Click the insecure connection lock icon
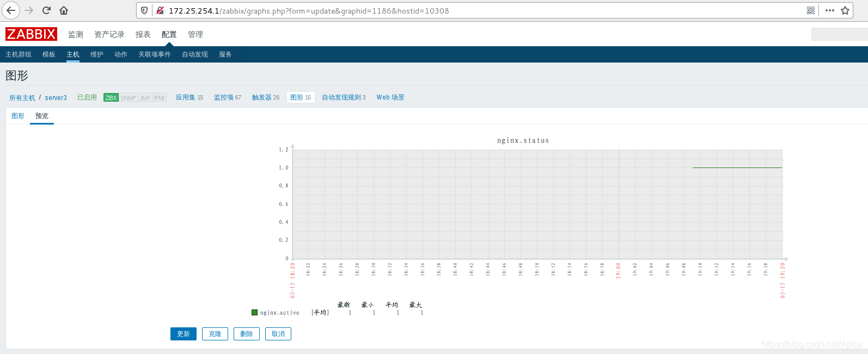The width and height of the screenshot is (868, 354). pyautogui.click(x=160, y=10)
